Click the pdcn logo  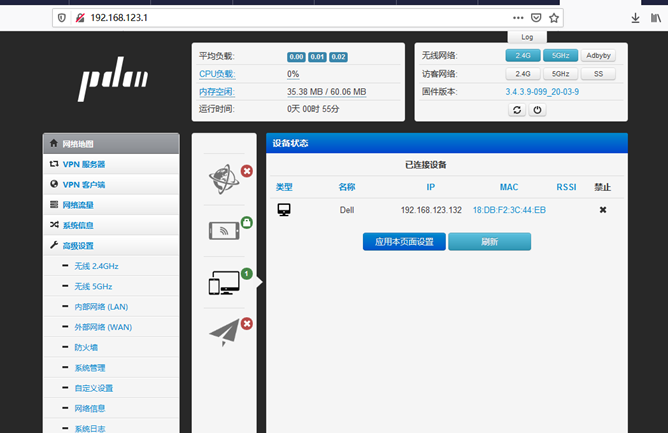point(113,79)
